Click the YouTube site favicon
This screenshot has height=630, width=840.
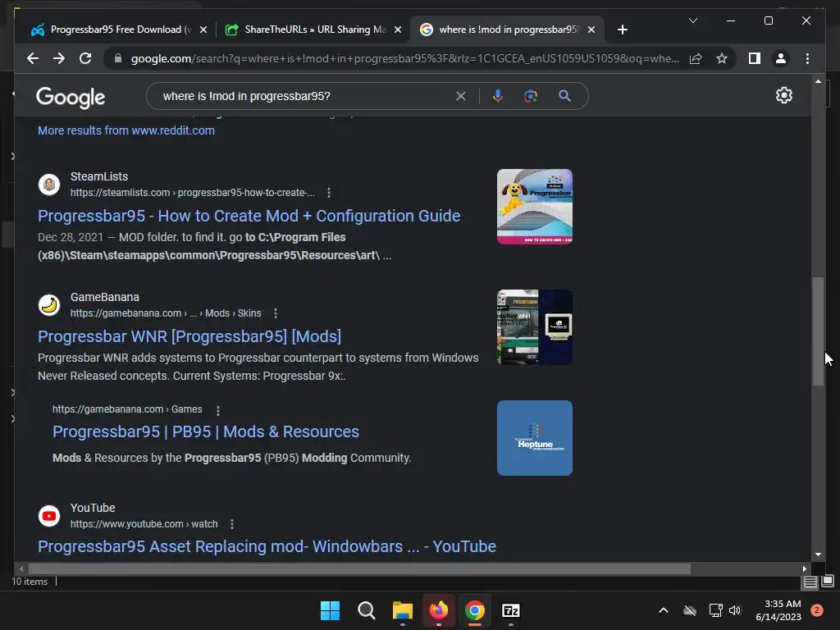tap(49, 516)
